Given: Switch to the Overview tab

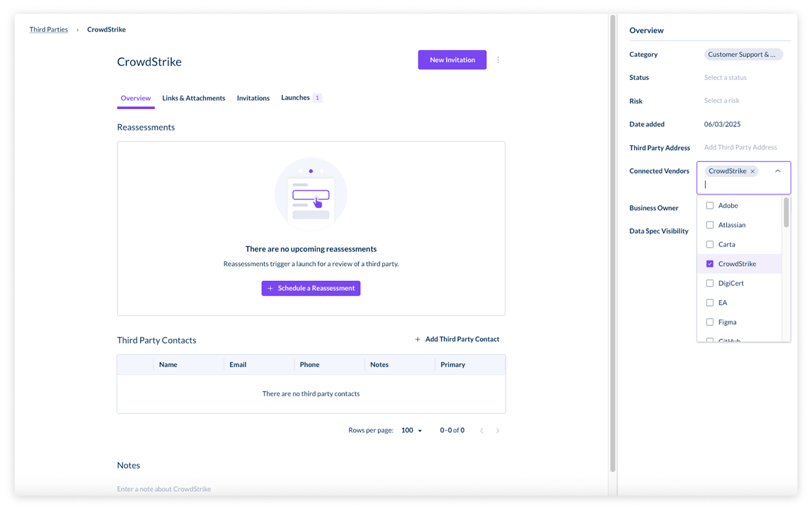Looking at the screenshot, I should point(136,98).
